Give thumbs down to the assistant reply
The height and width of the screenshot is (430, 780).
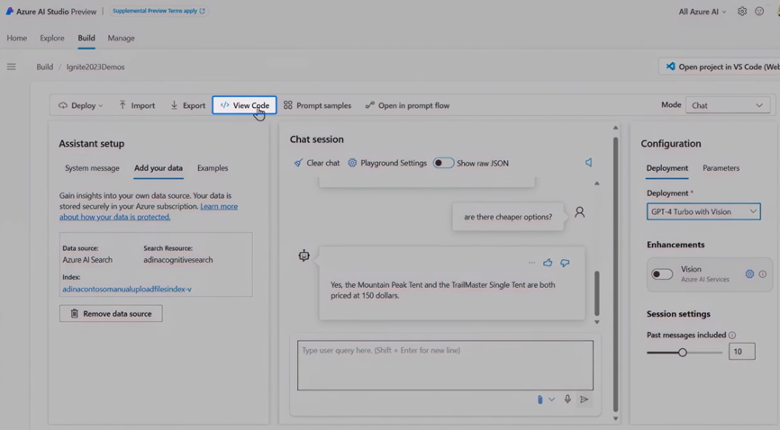click(565, 263)
